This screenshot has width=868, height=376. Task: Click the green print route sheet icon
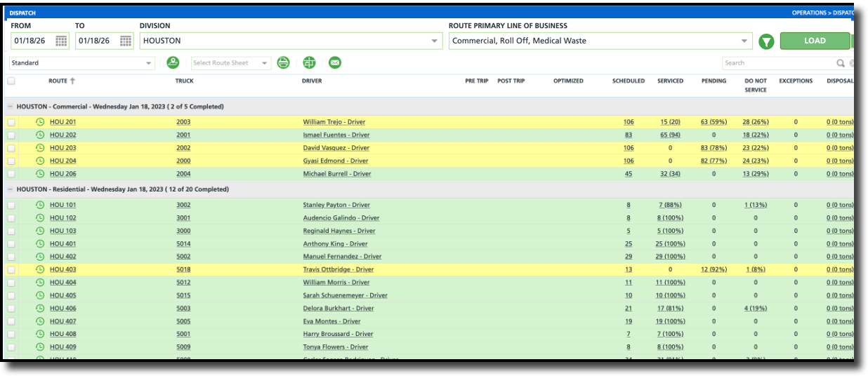point(283,62)
